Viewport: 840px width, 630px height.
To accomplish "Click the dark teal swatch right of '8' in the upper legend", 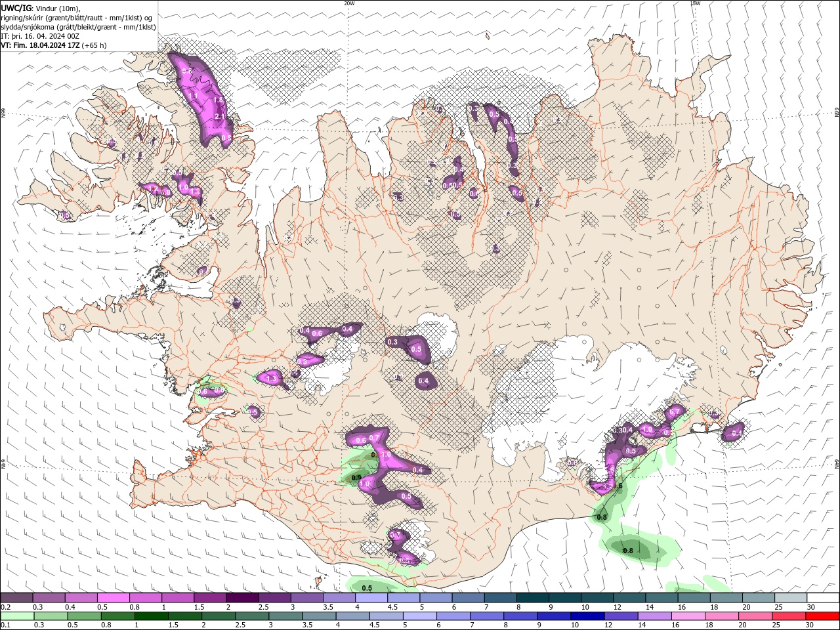I will pyautogui.click(x=533, y=597).
